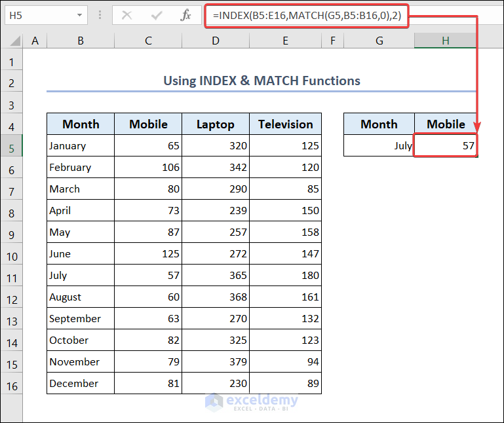Select April Mobile value 73
This screenshot has width=504, height=423.
pyautogui.click(x=148, y=210)
